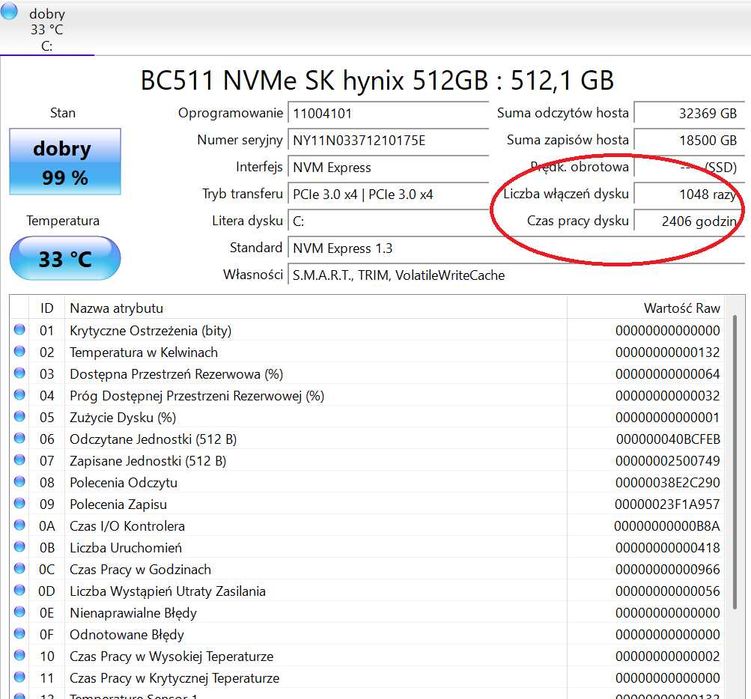751x699 pixels.
Task: Click the Suma zapisów hosta value 18500 GB
Action: pos(689,140)
